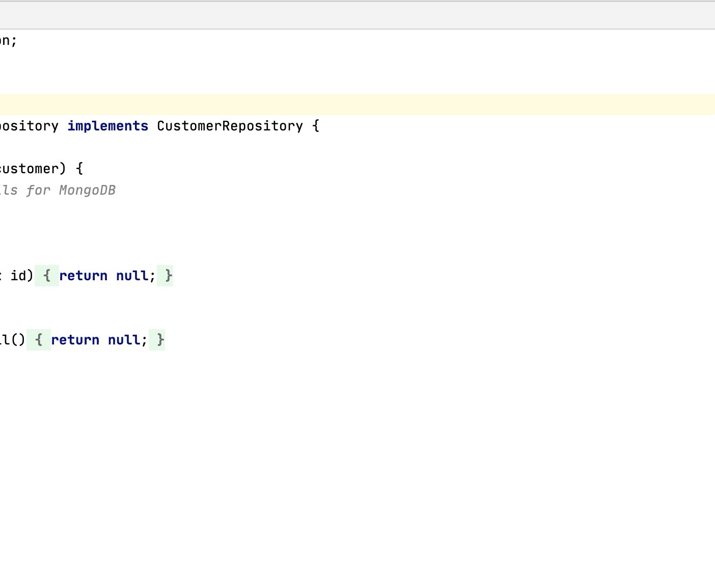Expand folded opening brace after 'l()'

tap(39, 340)
